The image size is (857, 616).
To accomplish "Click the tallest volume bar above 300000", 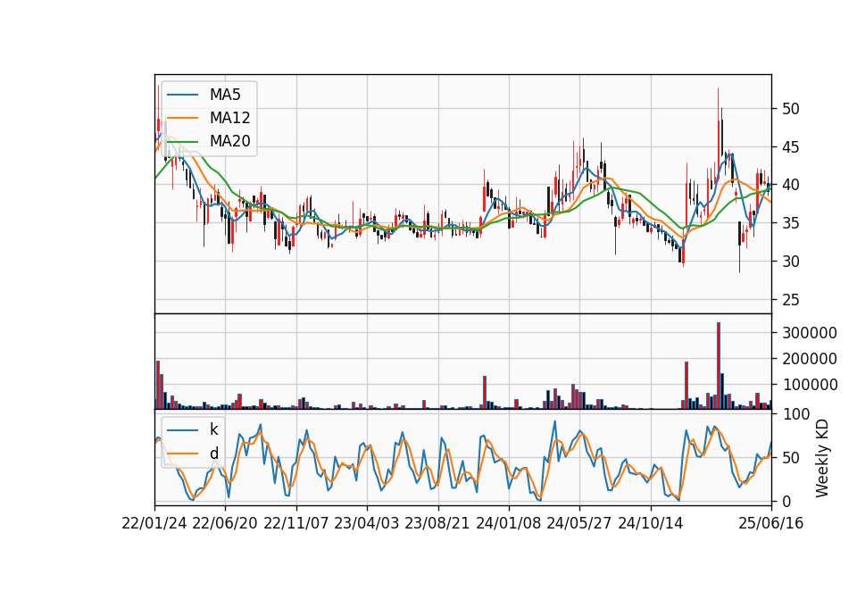I will click(718, 366).
